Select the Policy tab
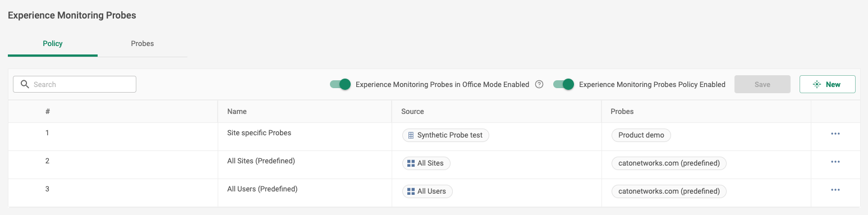 pos(53,43)
